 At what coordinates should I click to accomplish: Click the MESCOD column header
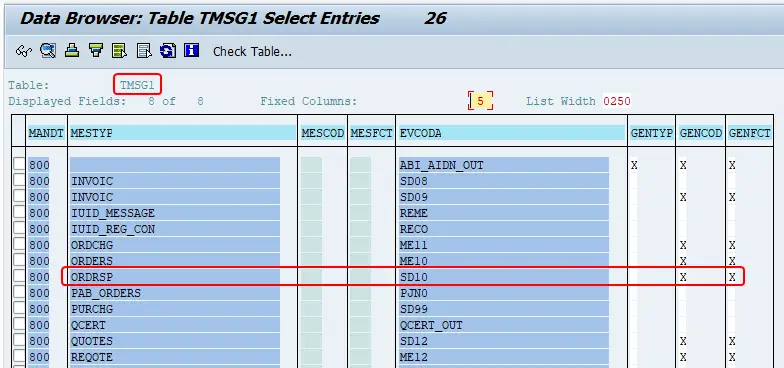pos(322,133)
